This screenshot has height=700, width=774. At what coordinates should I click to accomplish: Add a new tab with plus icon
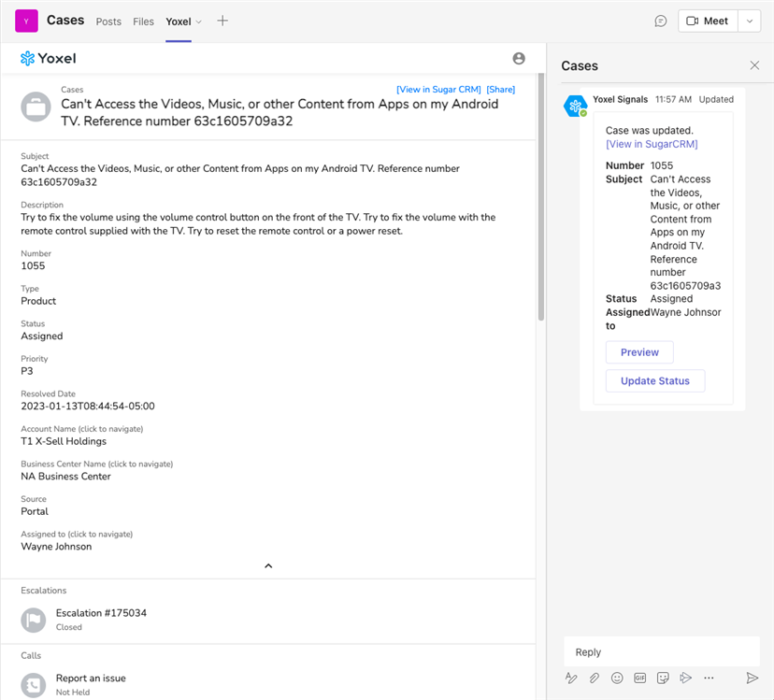tap(222, 21)
